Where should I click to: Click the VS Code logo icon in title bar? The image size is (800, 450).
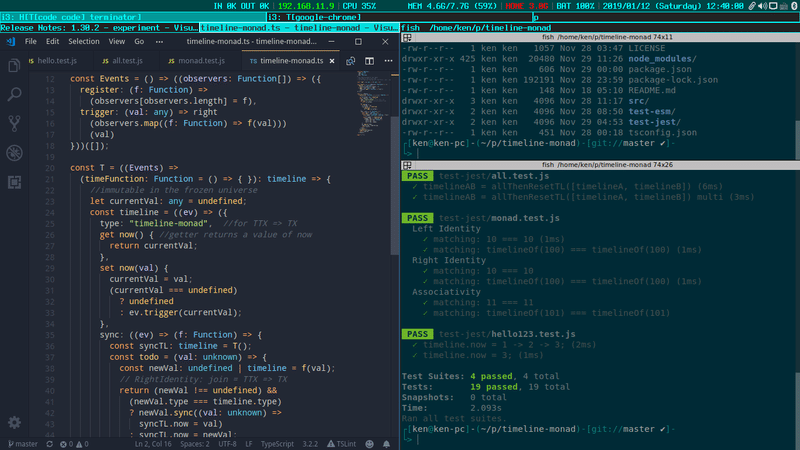[11, 41]
